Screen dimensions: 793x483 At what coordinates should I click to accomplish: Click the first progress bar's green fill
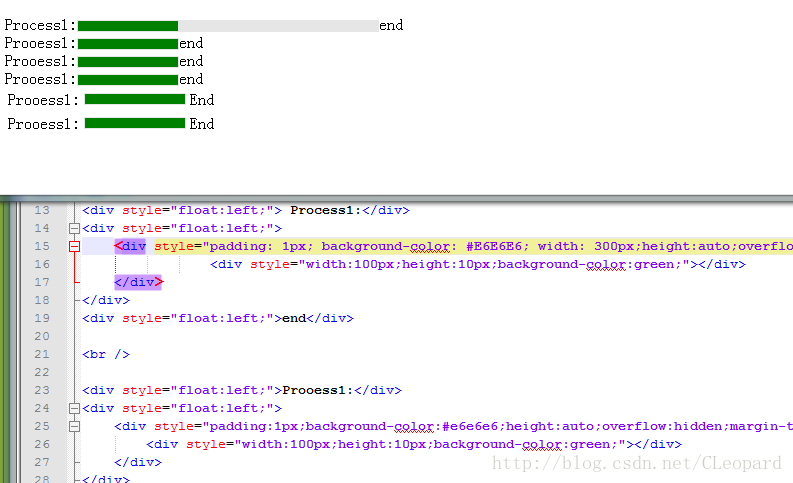click(128, 26)
